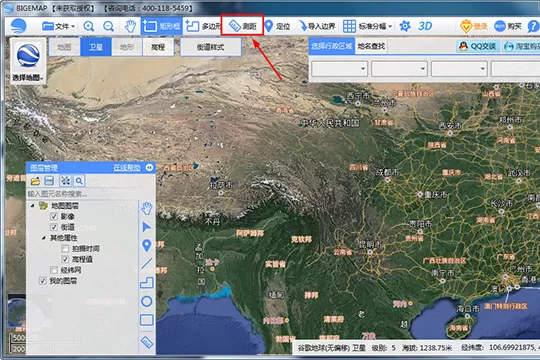Switch to the 高程 elevation tab
Screen dimensions: 540x360
(158, 47)
